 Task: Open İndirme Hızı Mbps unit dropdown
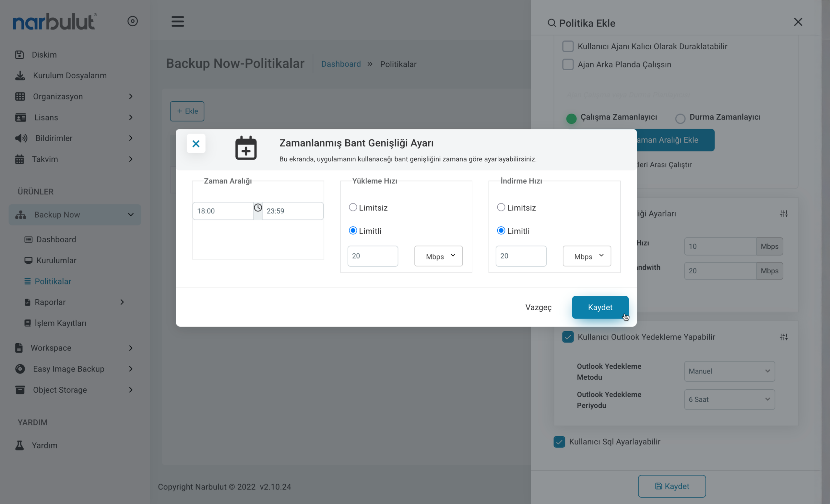pyautogui.click(x=587, y=256)
